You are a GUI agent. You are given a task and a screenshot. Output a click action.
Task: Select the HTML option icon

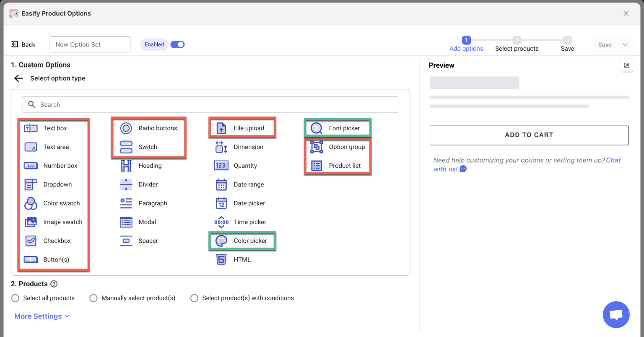221,260
